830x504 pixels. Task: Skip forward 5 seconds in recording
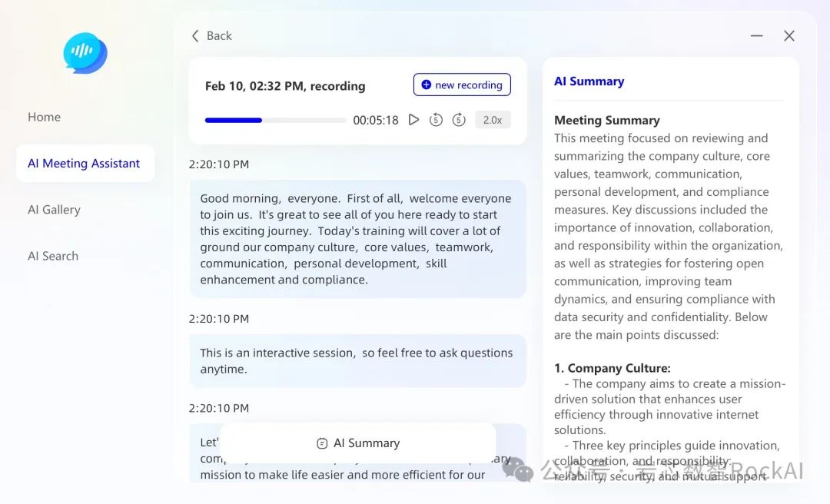click(x=459, y=120)
